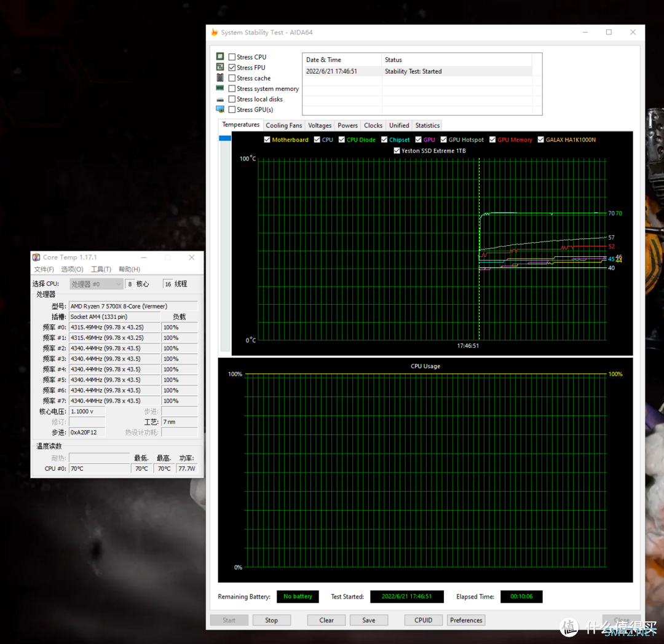Toggle CPU Diode graph checkbox
The width and height of the screenshot is (664, 644).
[x=342, y=139]
